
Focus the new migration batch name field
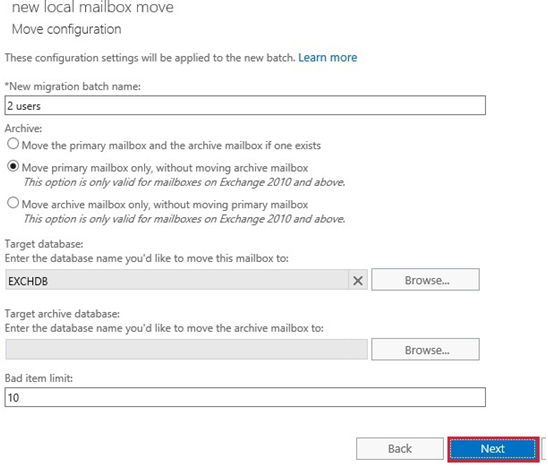coord(245,105)
